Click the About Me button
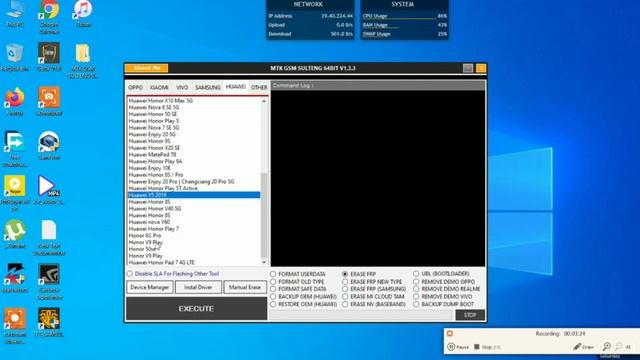640x360 pixels. pos(147,68)
